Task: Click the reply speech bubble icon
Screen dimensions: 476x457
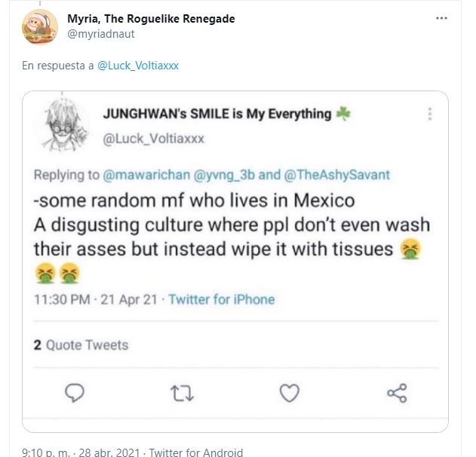Action: (x=75, y=392)
